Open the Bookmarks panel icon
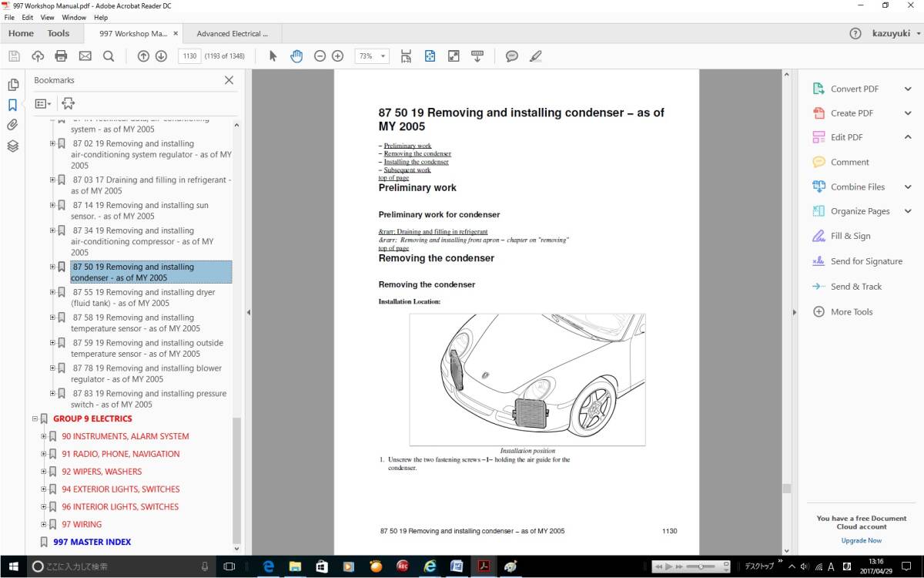 point(12,105)
